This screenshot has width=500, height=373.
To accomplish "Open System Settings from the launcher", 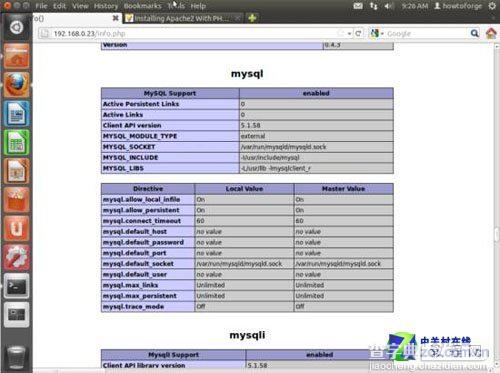I will click(x=17, y=257).
